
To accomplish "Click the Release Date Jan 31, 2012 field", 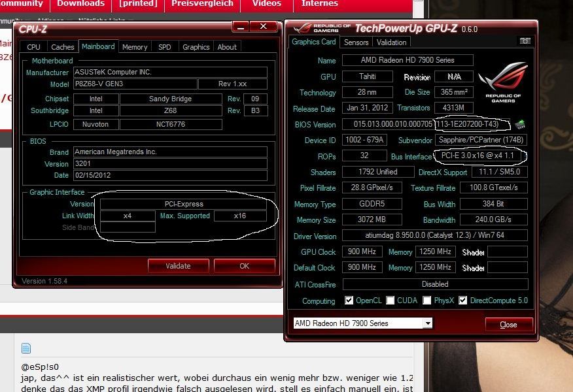I will tap(367, 108).
